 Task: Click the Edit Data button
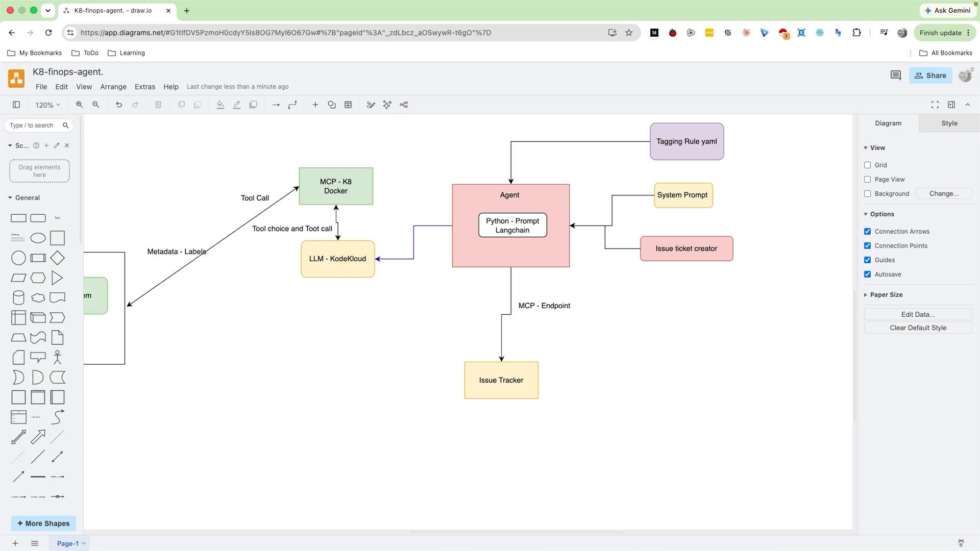coord(918,315)
